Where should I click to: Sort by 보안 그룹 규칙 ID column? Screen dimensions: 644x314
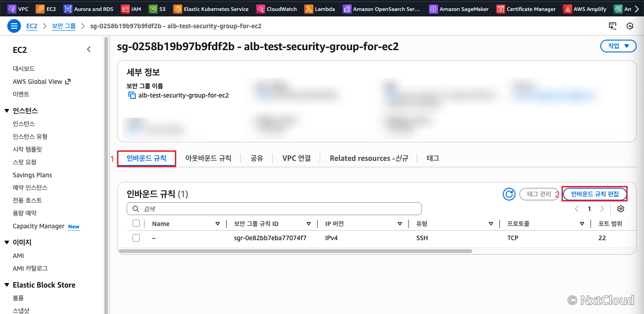(309, 224)
